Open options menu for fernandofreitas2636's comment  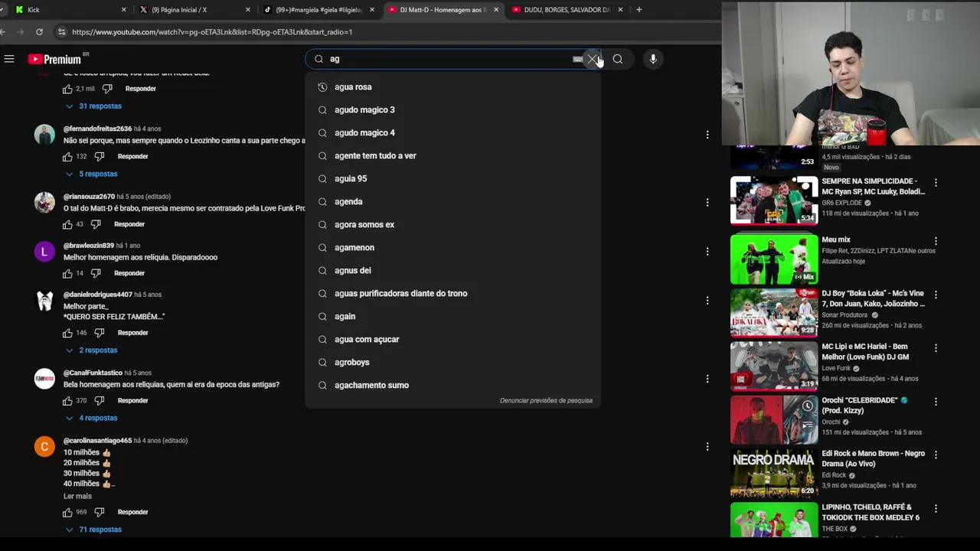pyautogui.click(x=707, y=135)
